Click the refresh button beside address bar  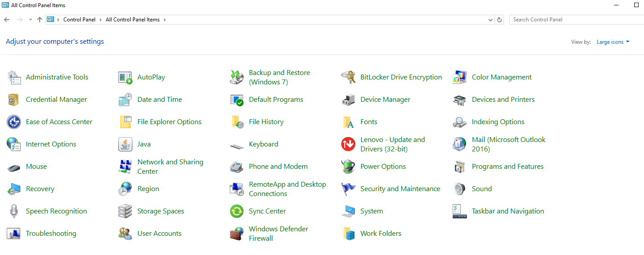[x=500, y=20]
